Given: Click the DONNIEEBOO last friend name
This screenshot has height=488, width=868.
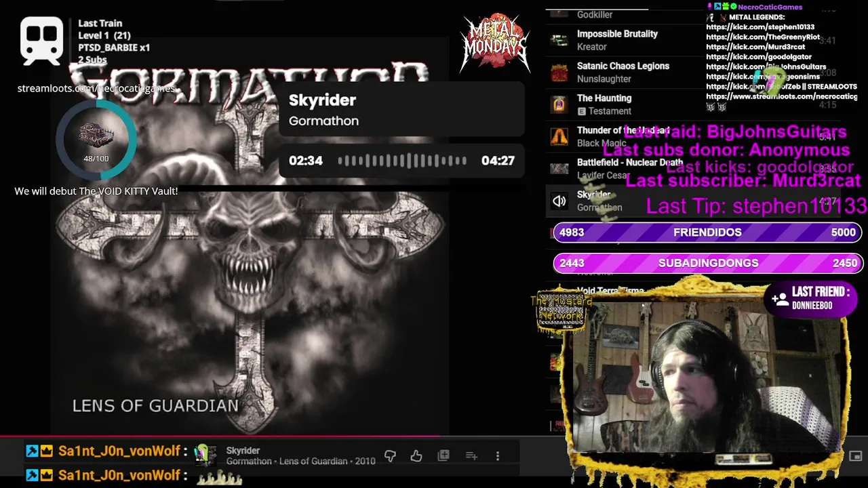Looking at the screenshot, I should (x=812, y=306).
